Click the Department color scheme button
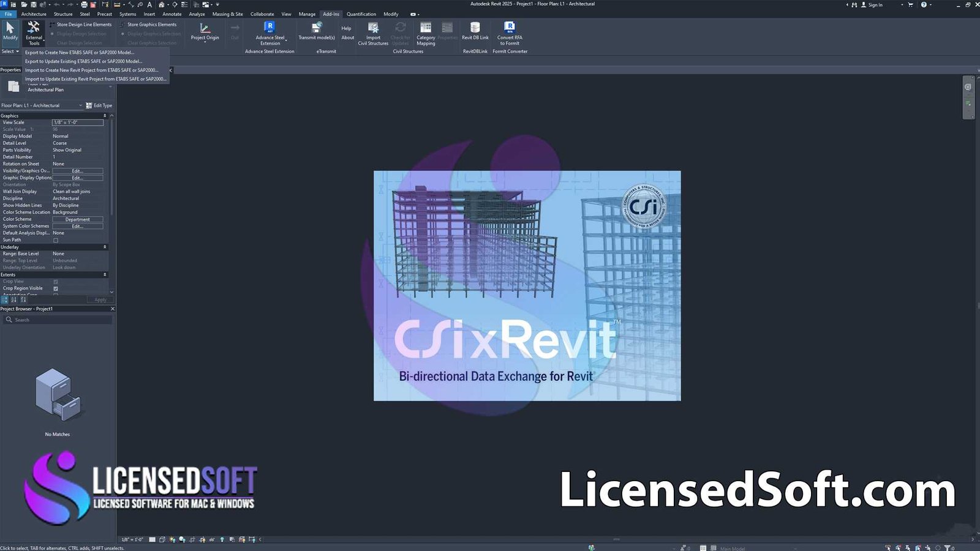 pos(78,219)
